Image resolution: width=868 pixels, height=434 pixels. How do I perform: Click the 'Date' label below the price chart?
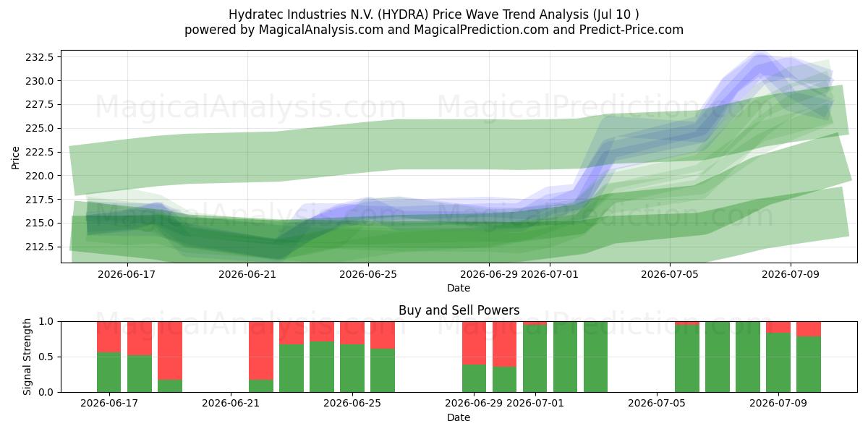pos(459,288)
